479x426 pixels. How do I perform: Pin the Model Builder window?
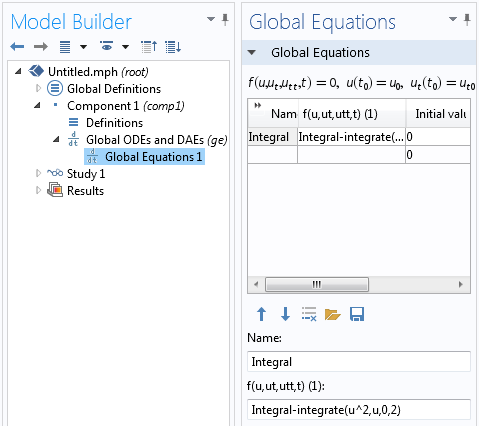coord(225,19)
